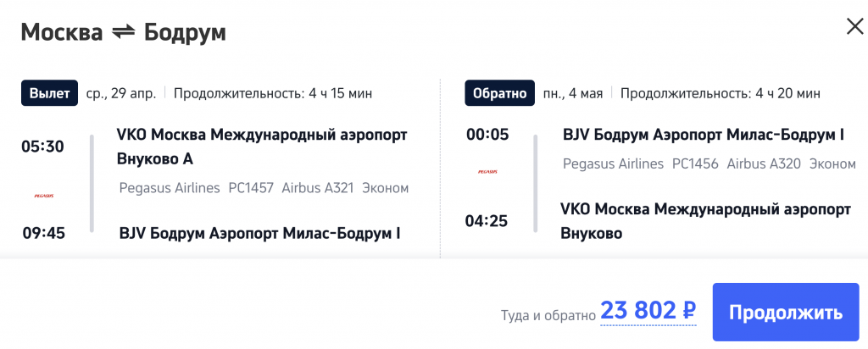
Task: Click outbound BJV Милас-Бодрум arrival airport
Action: click(x=259, y=233)
